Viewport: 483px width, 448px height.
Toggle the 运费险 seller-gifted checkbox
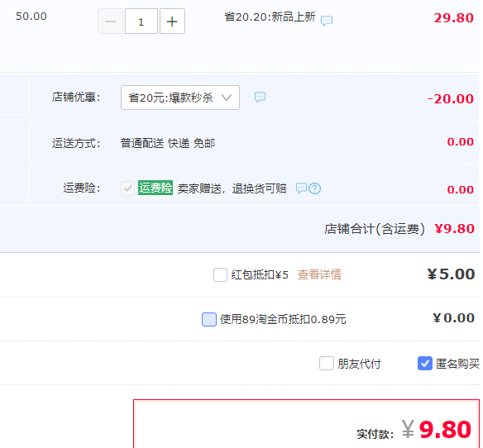(x=127, y=188)
